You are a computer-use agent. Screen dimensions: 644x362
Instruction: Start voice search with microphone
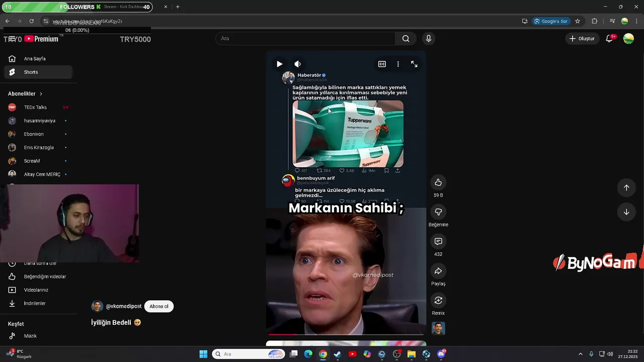coord(429,39)
